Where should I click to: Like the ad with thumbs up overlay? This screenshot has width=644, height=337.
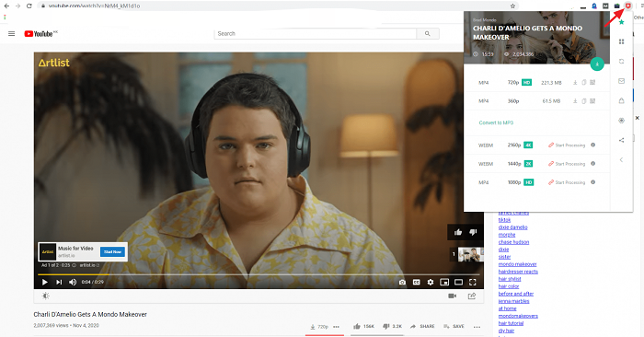pos(458,232)
